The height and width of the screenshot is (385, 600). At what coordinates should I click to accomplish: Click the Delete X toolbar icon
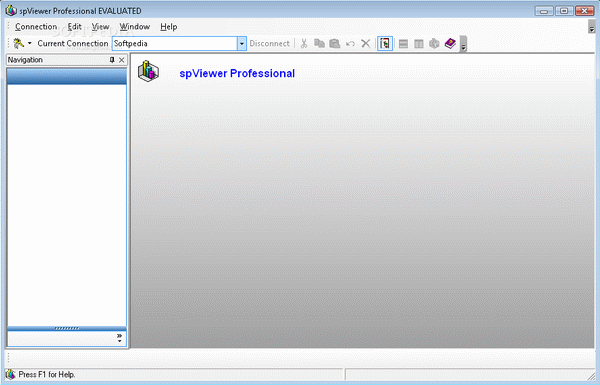pos(366,44)
